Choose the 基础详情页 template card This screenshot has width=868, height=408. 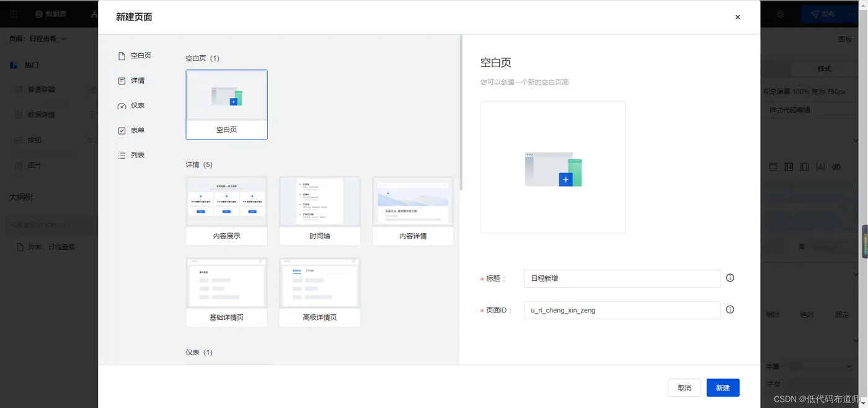(226, 292)
